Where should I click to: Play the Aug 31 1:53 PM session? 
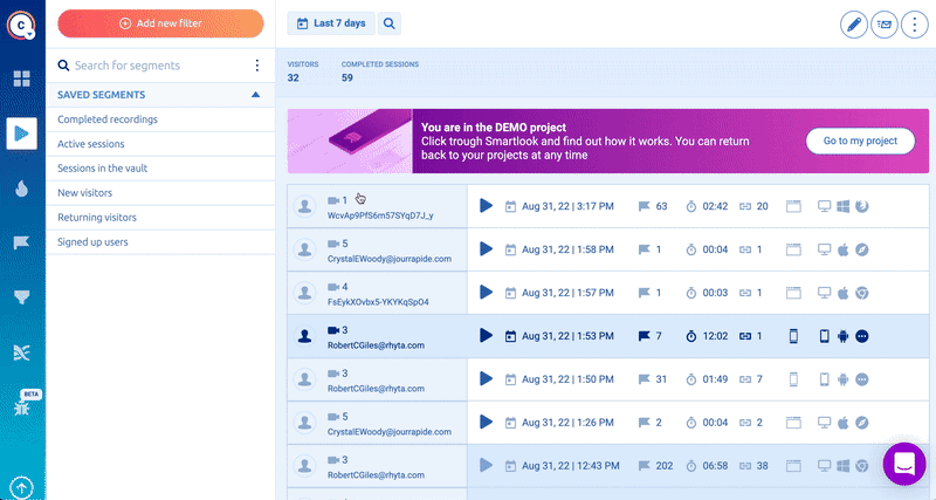point(486,336)
